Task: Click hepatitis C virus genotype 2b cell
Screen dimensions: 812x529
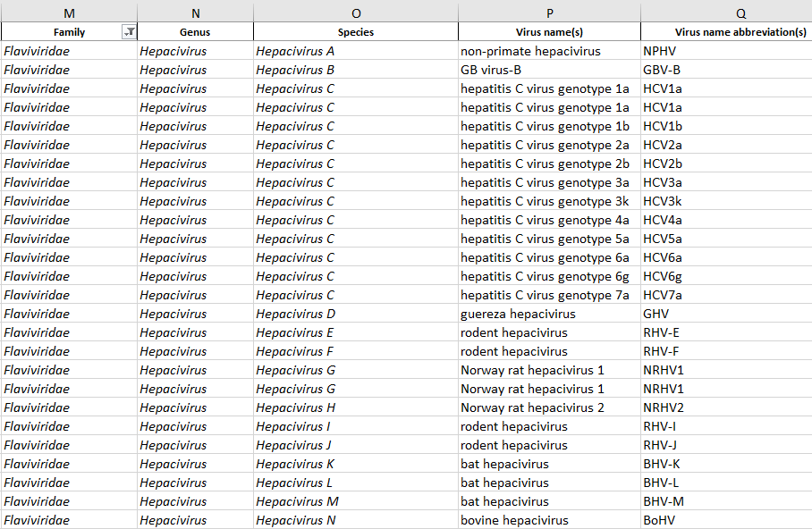Action: pyautogui.click(x=549, y=164)
